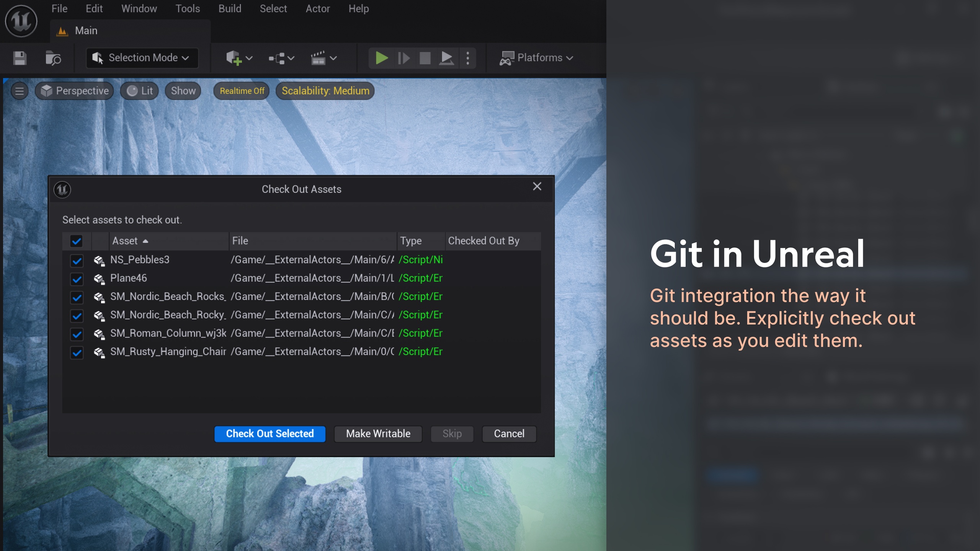Open the content browse folder-search icon
Image resolution: width=980 pixels, height=551 pixels.
(53, 58)
